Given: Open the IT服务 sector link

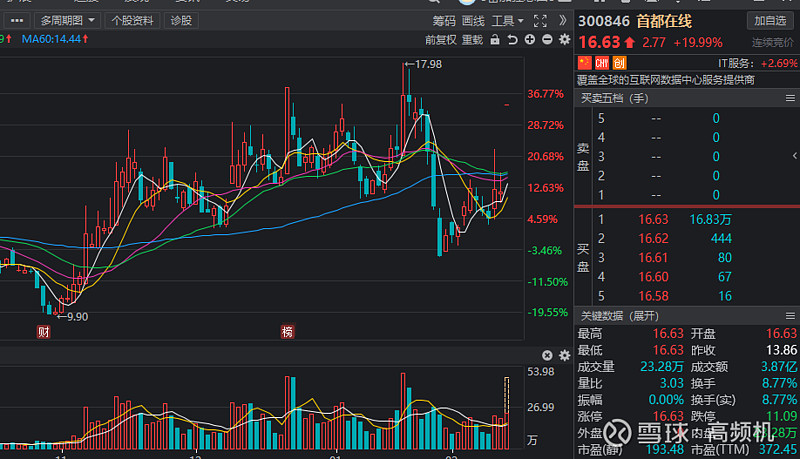Looking at the screenshot, I should [x=735, y=63].
